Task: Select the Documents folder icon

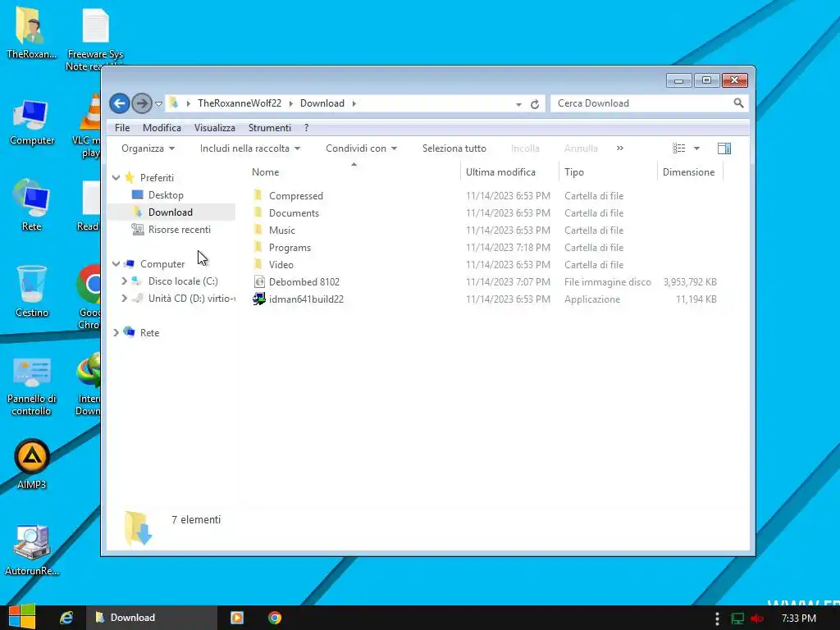Action: (258, 212)
